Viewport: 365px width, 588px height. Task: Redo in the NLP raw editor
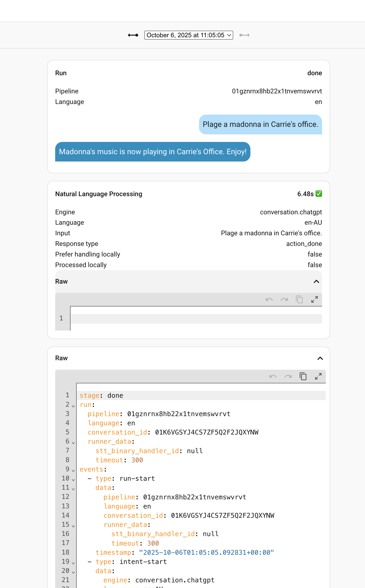[x=284, y=300]
